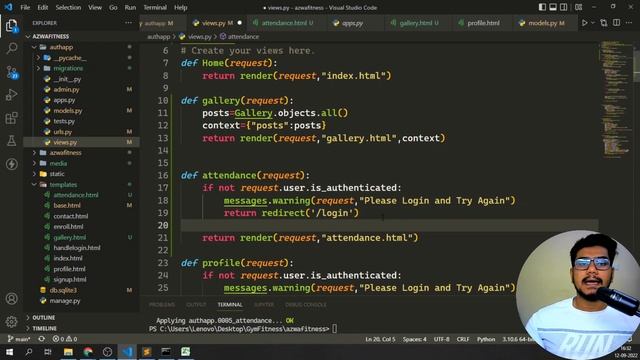Screen dimensions: 640x360
Task: Open the Run and Debug view
Action: [11, 95]
